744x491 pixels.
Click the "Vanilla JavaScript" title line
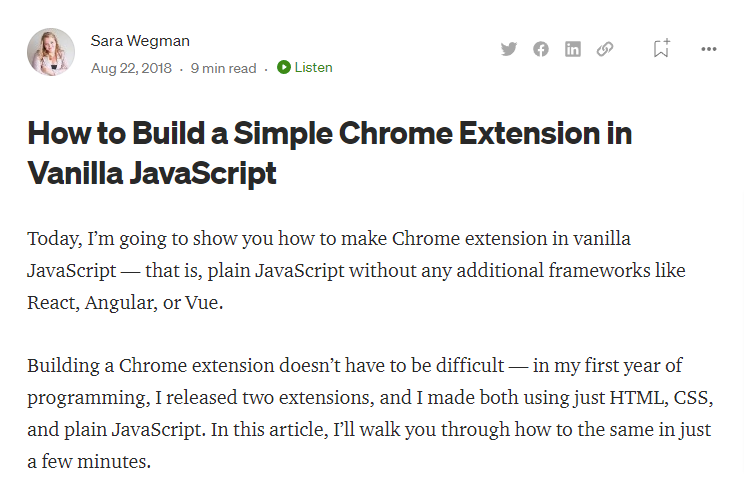152,173
